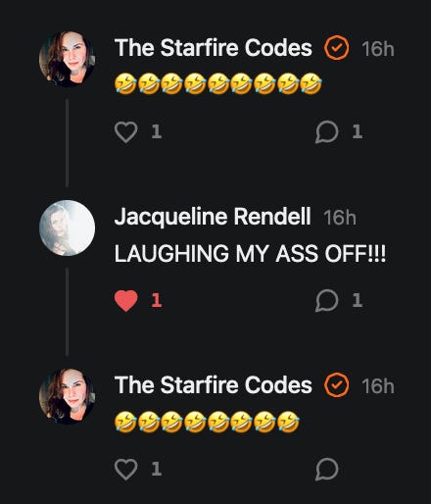Image resolution: width=431 pixels, height=504 pixels.
Task: Collapse the thread line below the first avatar
Action: pos(67,143)
